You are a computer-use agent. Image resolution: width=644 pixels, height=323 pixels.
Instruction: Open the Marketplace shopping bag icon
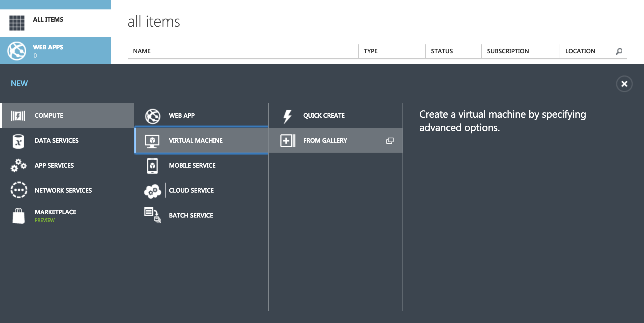(19, 216)
